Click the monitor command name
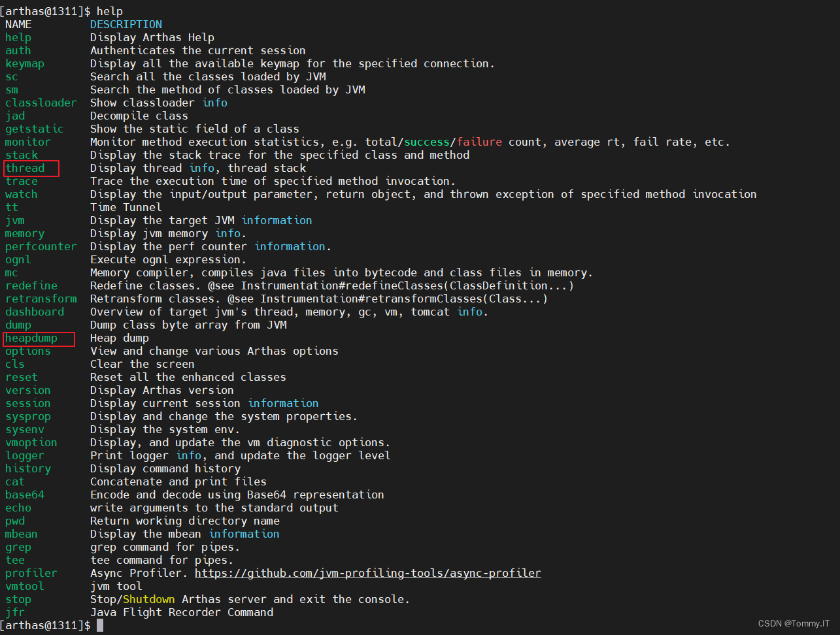The image size is (840, 635). (27, 142)
